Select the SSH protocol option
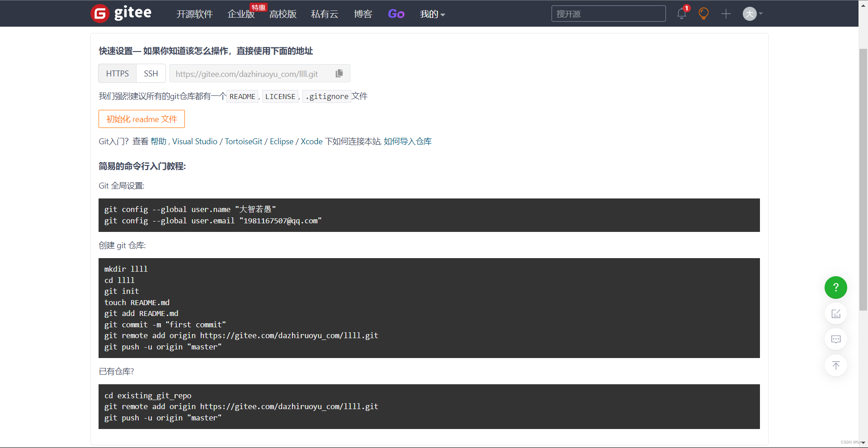The height and width of the screenshot is (448, 868). tap(151, 73)
